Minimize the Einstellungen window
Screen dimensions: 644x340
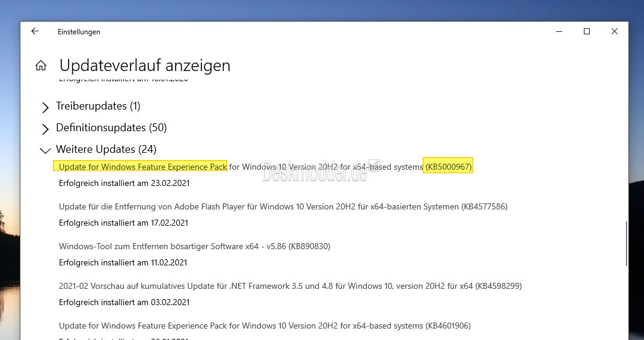[x=559, y=31]
